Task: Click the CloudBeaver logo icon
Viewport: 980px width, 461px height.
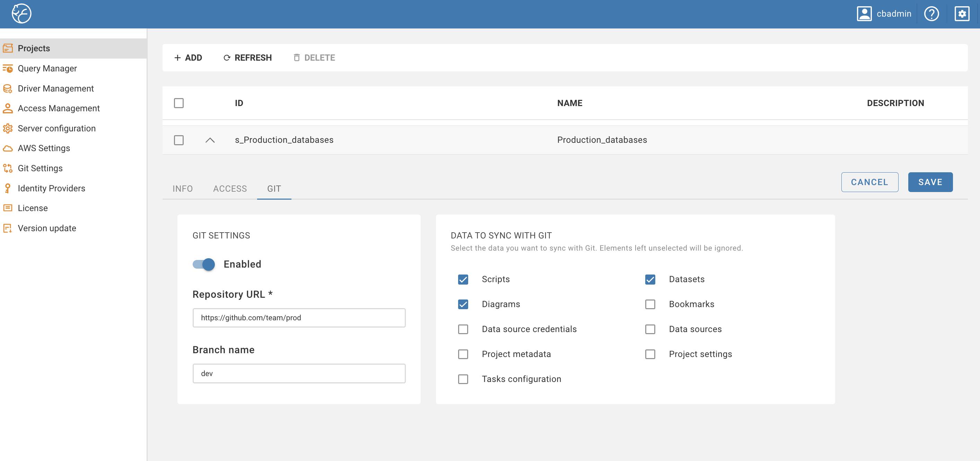Action: coord(21,14)
